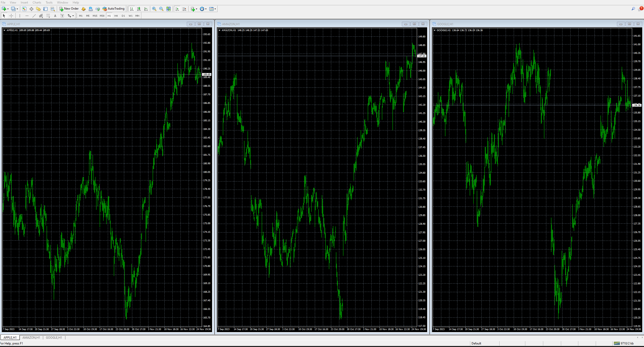
Task: Open the Profiles dropdown arrow
Action: (17, 9)
